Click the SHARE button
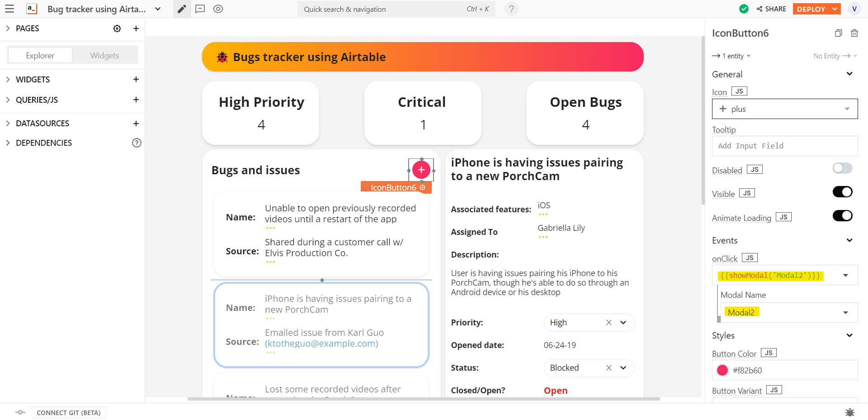 tap(771, 9)
